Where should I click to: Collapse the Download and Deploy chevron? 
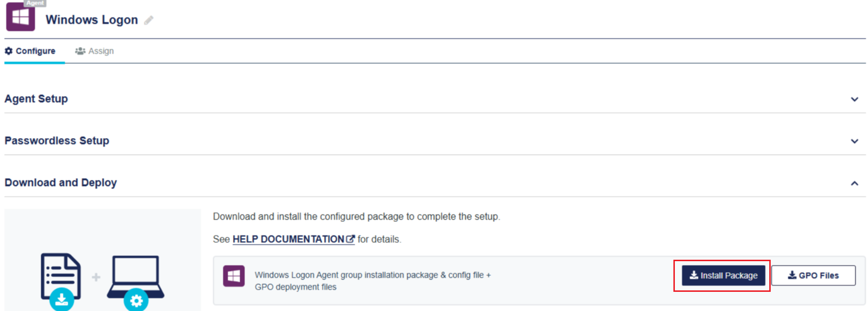[x=854, y=183]
